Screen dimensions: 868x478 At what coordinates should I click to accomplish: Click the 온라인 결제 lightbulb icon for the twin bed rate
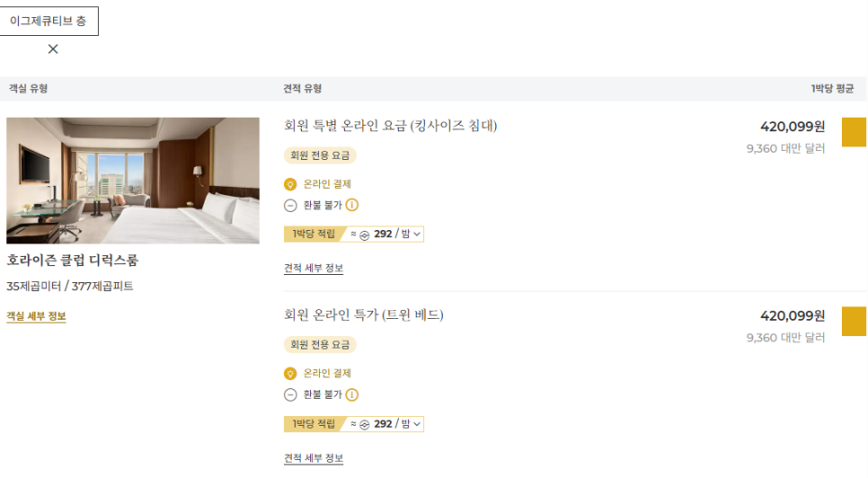[290, 374]
